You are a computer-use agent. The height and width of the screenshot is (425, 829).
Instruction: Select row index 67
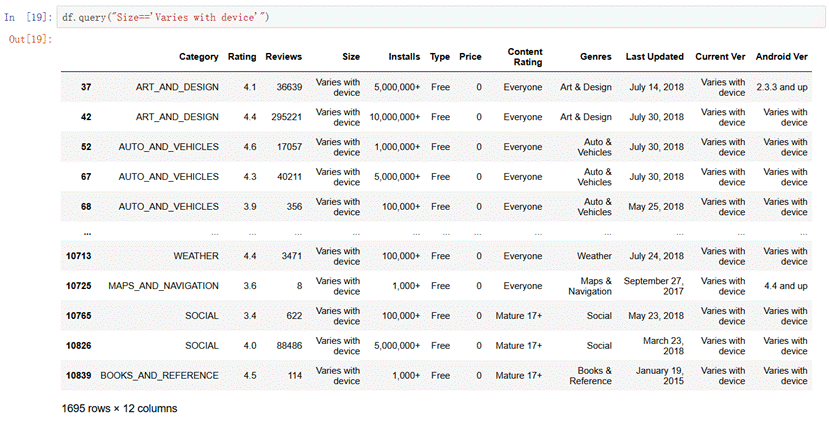(x=86, y=177)
